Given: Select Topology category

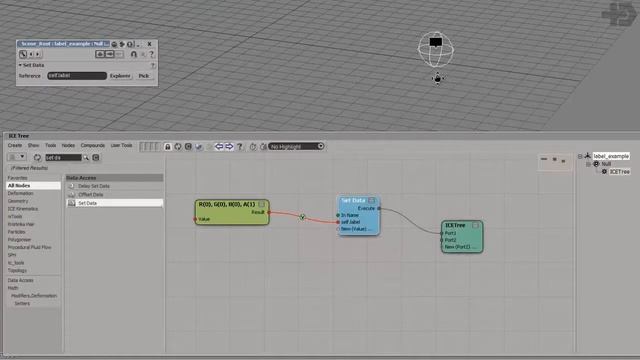Looking at the screenshot, I should (x=17, y=271).
